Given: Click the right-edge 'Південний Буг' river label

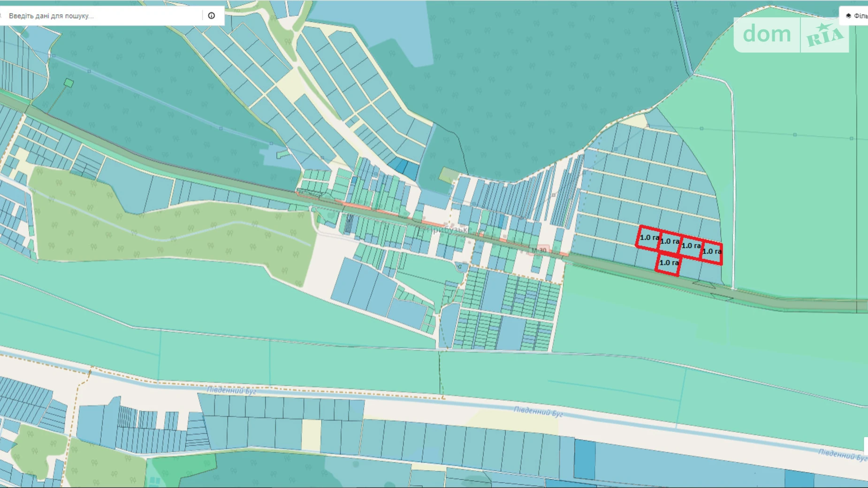Looking at the screenshot, I should point(842,454).
